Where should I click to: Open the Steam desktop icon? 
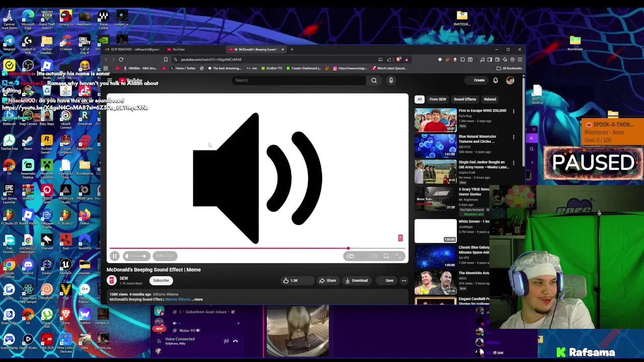point(28,143)
